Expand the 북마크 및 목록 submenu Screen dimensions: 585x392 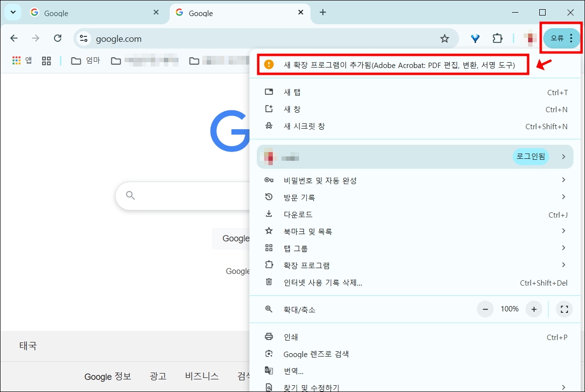(x=308, y=231)
